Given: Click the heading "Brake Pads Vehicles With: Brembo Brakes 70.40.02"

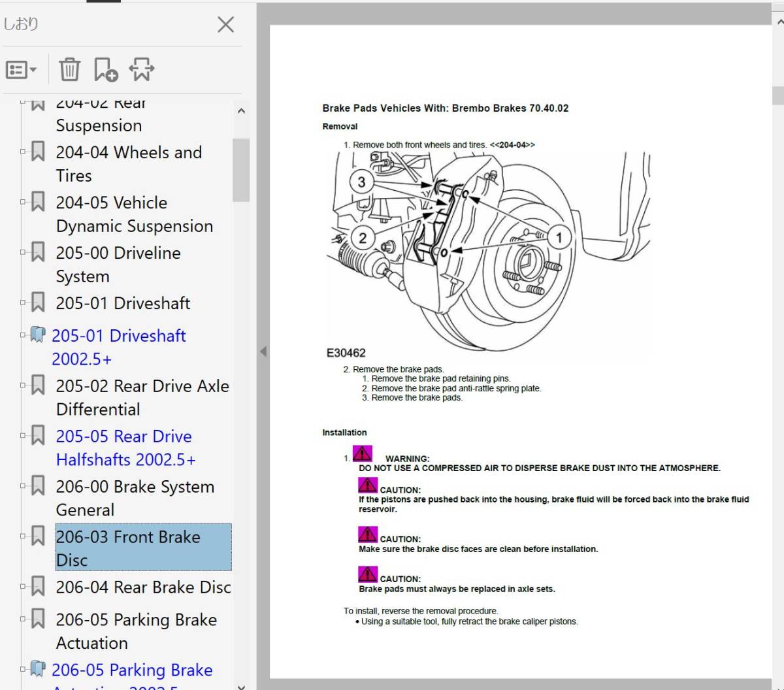Looking at the screenshot, I should point(446,108).
